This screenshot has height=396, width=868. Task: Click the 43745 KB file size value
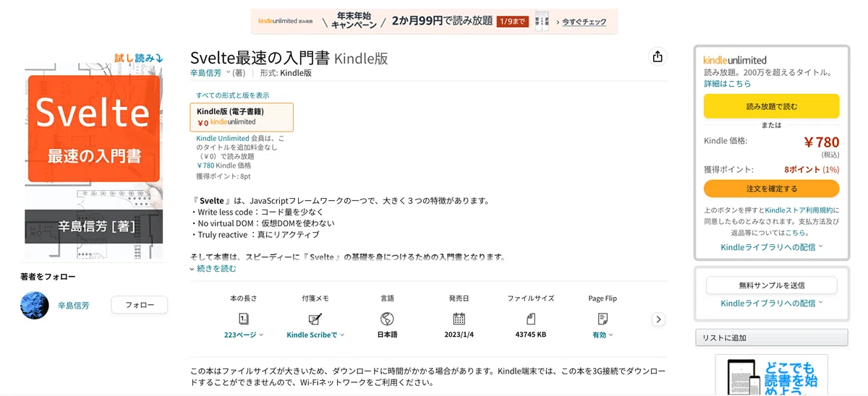pyautogui.click(x=531, y=335)
